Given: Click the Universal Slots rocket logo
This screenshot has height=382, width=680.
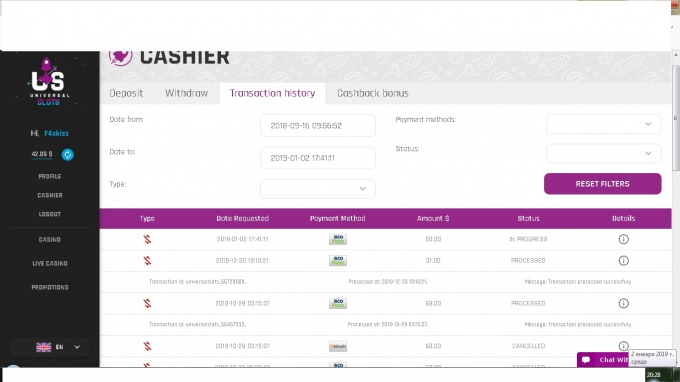Looking at the screenshot, I should coord(48,82).
